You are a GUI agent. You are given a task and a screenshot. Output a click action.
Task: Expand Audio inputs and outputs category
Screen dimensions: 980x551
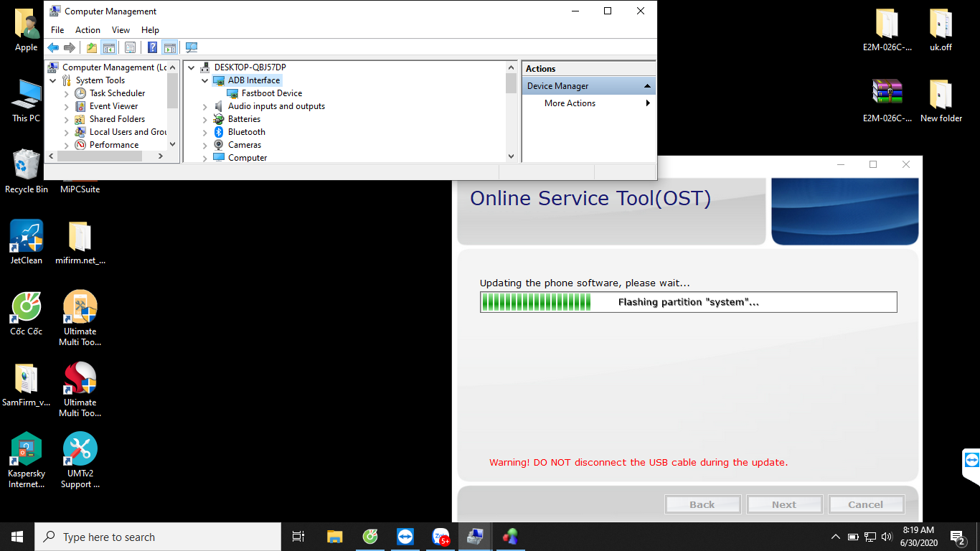coord(204,106)
